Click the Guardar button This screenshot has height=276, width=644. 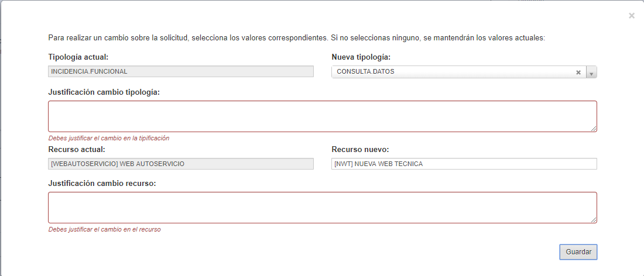click(x=578, y=252)
